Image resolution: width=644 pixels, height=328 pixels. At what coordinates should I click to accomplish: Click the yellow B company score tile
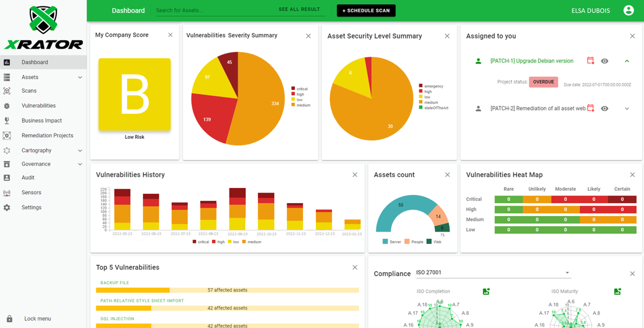tap(134, 95)
